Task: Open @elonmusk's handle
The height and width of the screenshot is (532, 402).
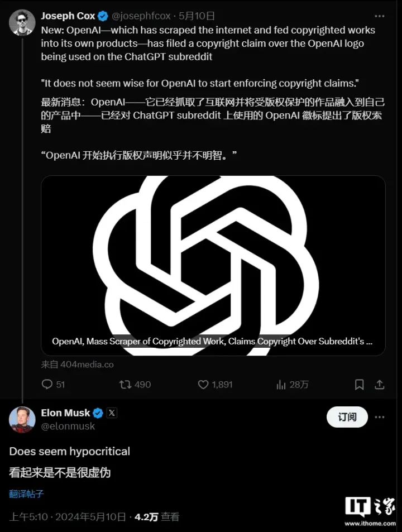Action: point(68,426)
